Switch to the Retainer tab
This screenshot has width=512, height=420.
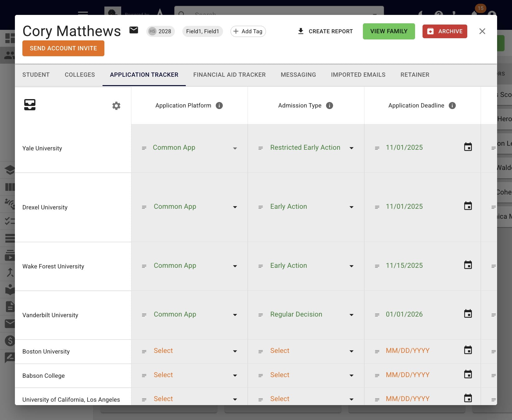coord(415,75)
